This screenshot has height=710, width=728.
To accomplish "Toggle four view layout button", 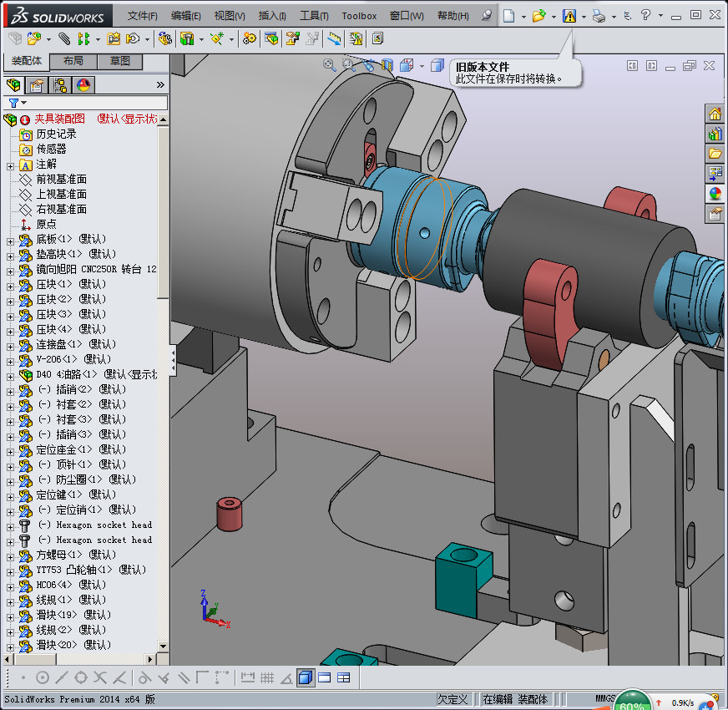I will coord(344,677).
